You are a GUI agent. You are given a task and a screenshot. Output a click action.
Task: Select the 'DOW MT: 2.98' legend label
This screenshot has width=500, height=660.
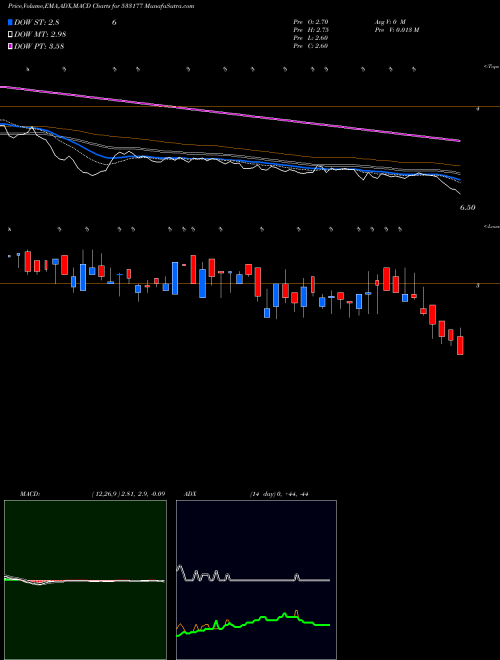click(40, 34)
